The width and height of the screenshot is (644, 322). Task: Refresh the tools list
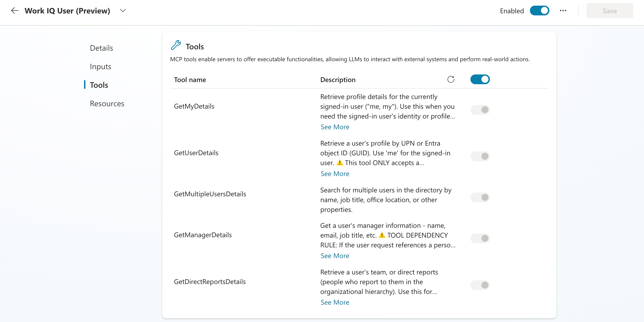pos(451,80)
